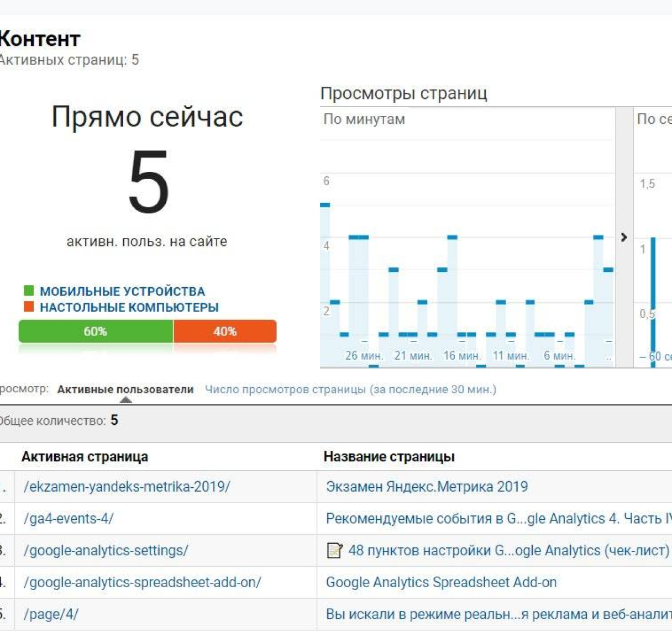Click the "Google Analytics Spreadsheet Add-on" page title
672x643 pixels.
[x=441, y=582]
